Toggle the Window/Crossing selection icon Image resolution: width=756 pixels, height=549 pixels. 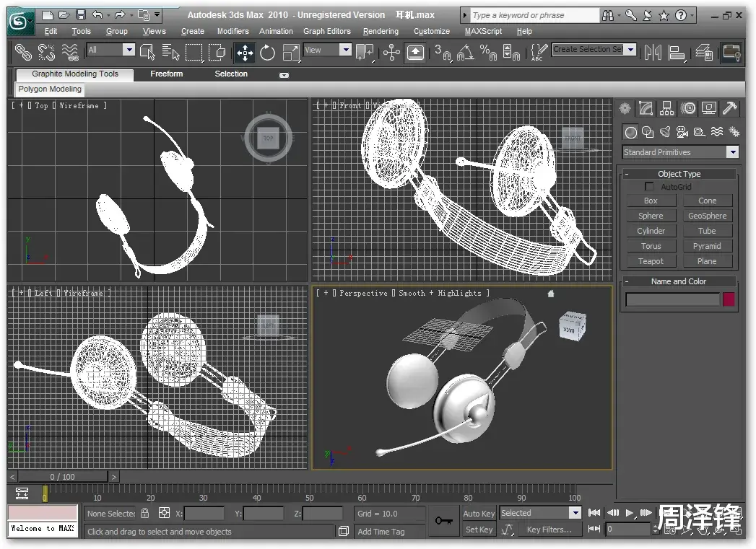coord(217,52)
